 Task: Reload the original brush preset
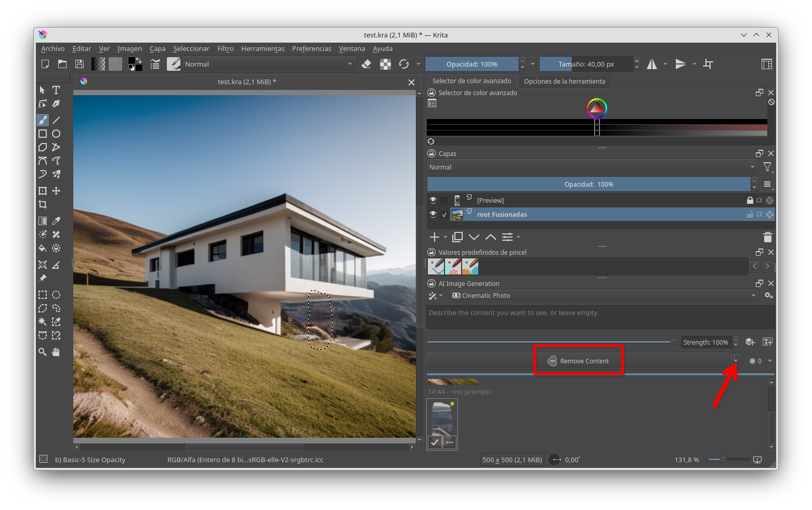pyautogui.click(x=404, y=64)
